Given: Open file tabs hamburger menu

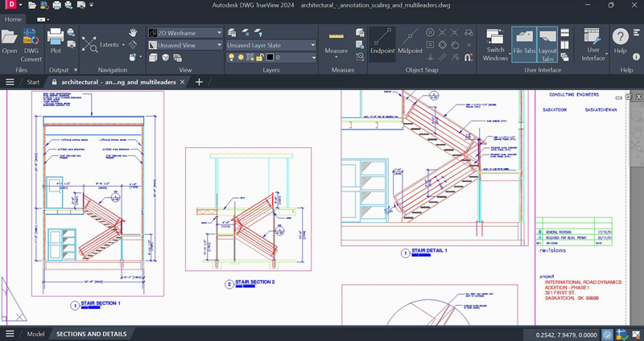Looking at the screenshot, I should [x=10, y=82].
